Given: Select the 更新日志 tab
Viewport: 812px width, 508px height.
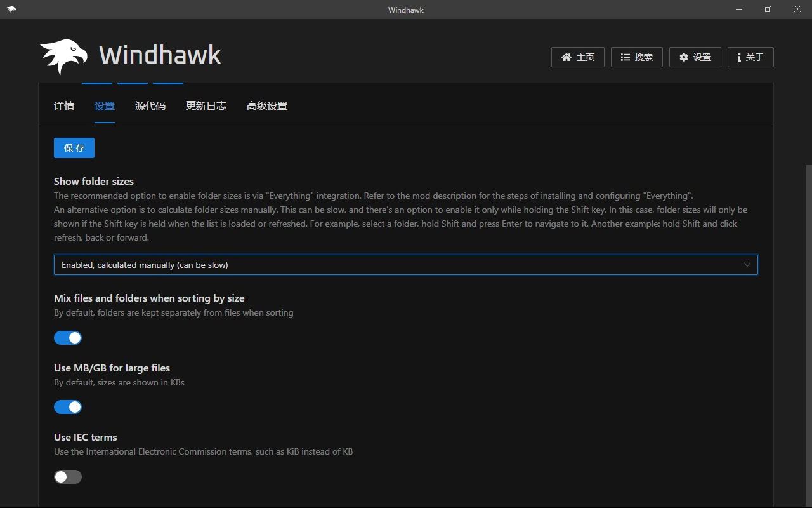Looking at the screenshot, I should pos(206,106).
